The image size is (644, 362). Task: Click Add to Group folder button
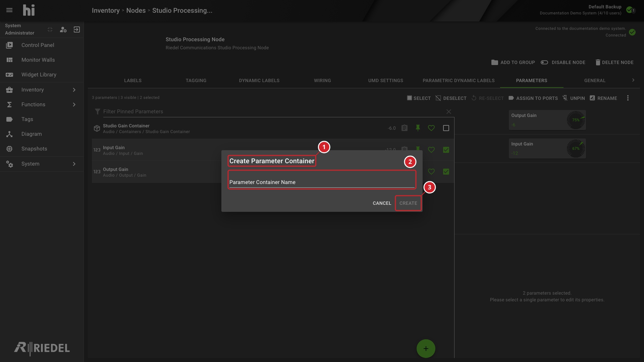click(x=513, y=62)
